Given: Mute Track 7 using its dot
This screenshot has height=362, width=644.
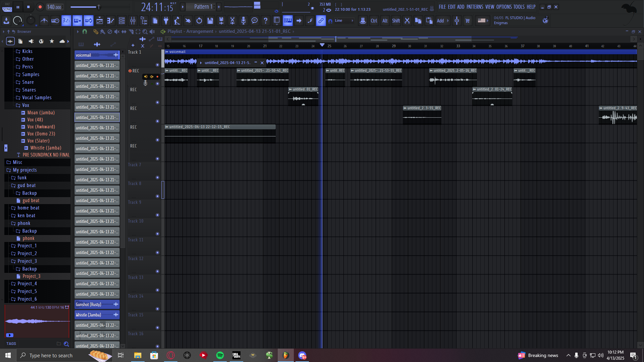Looking at the screenshot, I should click(157, 178).
